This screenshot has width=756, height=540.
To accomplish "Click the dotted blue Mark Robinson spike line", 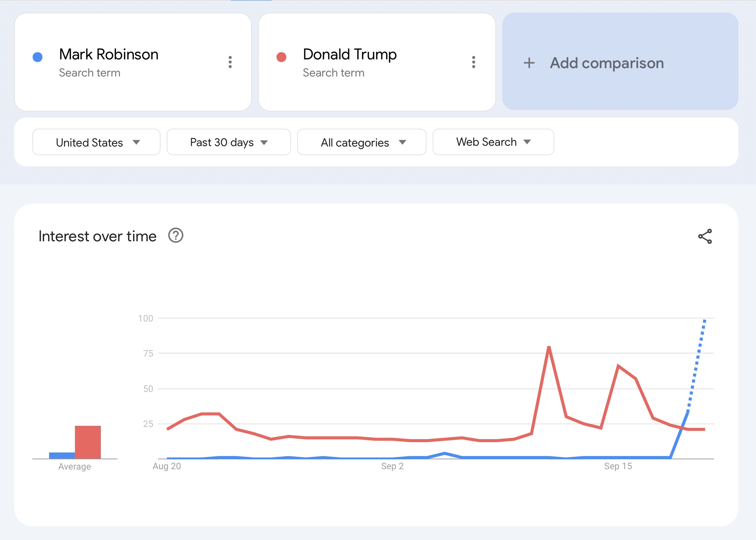I will (697, 366).
